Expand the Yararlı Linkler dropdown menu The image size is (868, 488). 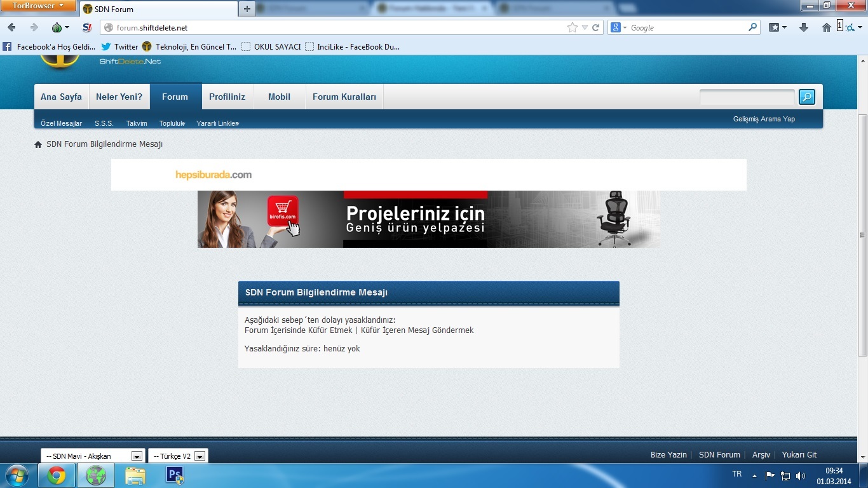(218, 123)
